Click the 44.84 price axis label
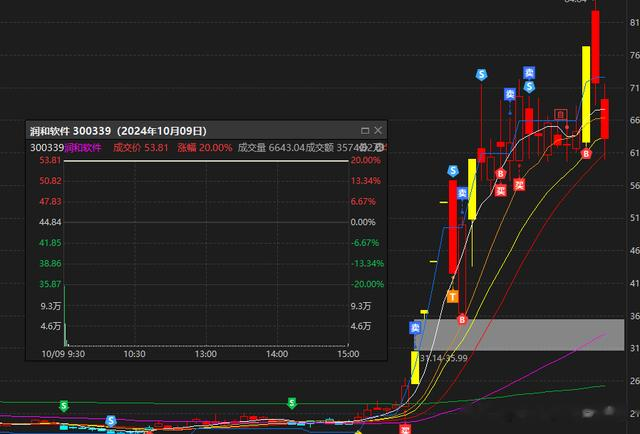 click(x=51, y=222)
